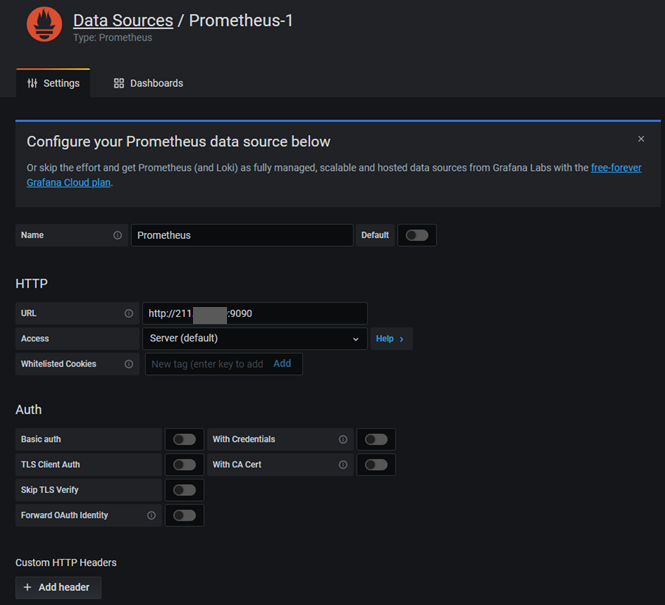This screenshot has width=665, height=605.
Task: Click the With CA Cert info icon
Action: (343, 465)
